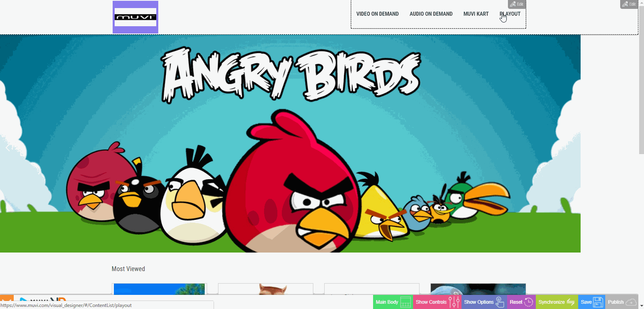
Task: Open first Most Viewed thumbnail with blue sky
Action: tap(159, 289)
